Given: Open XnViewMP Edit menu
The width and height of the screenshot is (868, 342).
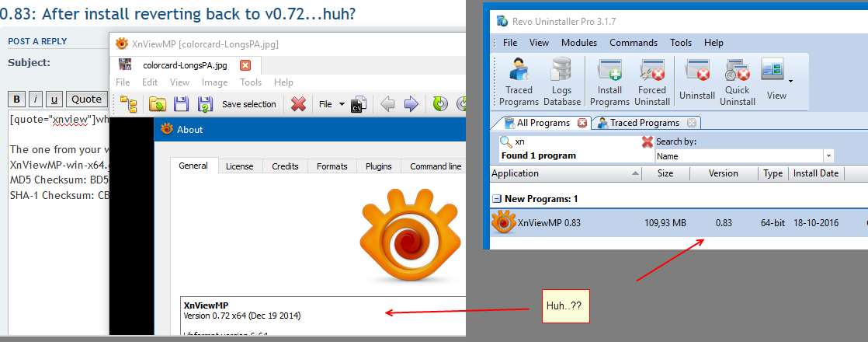Looking at the screenshot, I should tap(150, 82).
